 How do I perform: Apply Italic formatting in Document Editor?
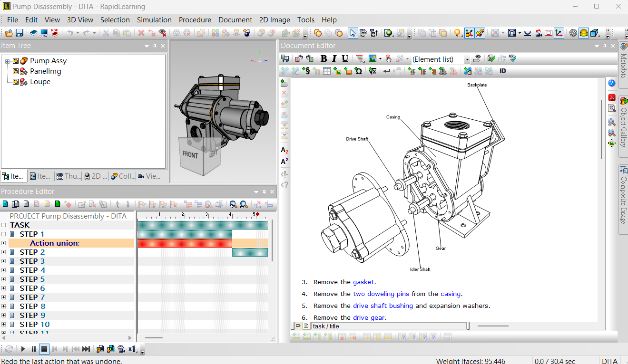(334, 58)
